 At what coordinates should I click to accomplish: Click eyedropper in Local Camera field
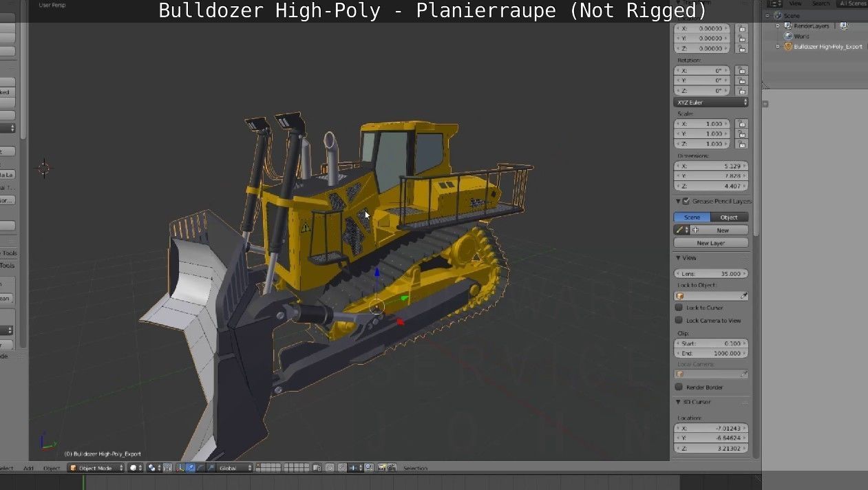(x=743, y=374)
